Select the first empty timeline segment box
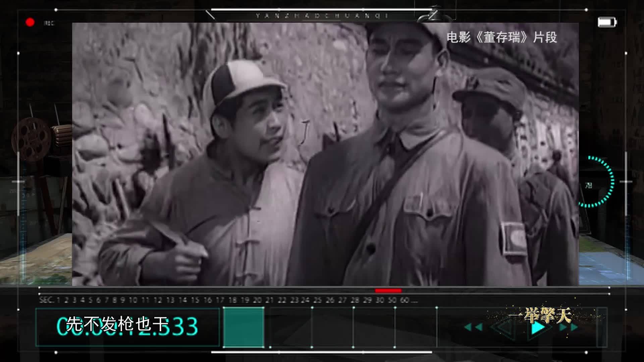Viewport: 644px width, 362px height. coord(290,327)
